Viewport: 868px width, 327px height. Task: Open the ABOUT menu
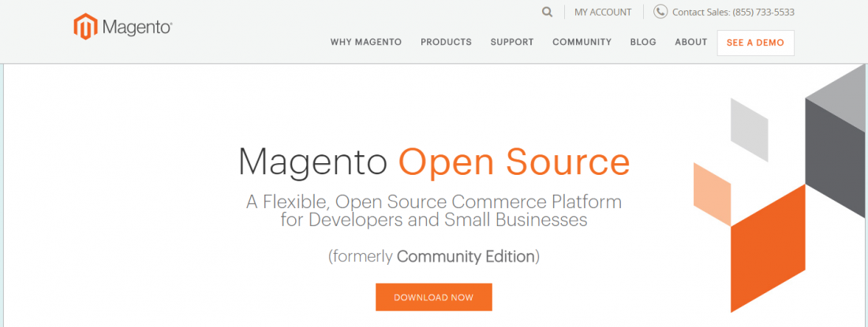[691, 42]
